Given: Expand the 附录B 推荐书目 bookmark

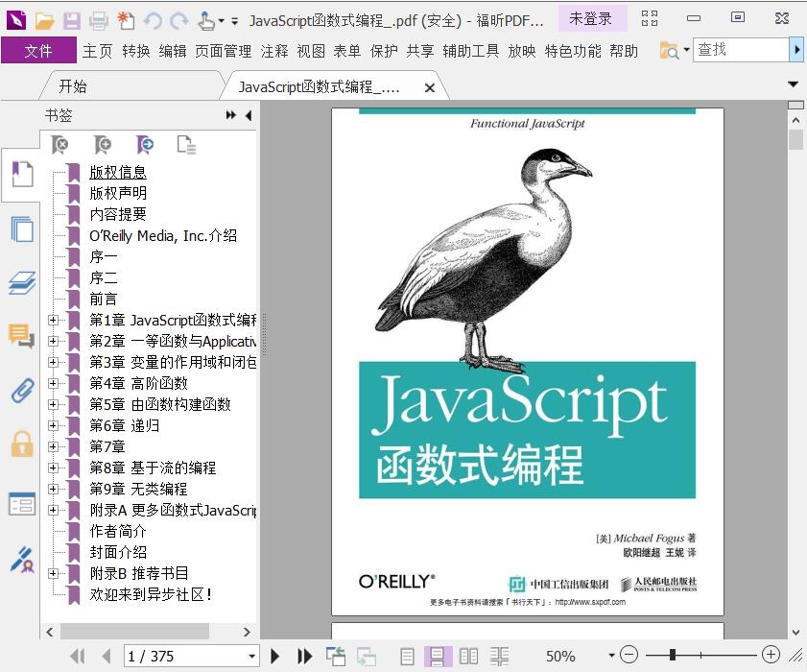Looking at the screenshot, I should click(53, 573).
